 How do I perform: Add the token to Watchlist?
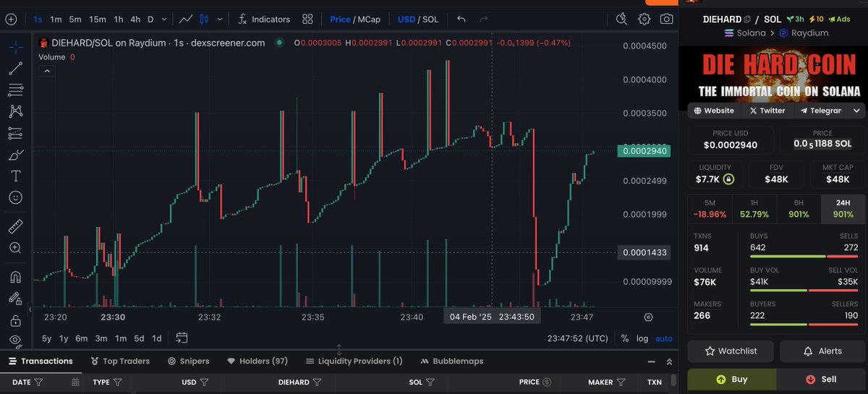(x=731, y=351)
